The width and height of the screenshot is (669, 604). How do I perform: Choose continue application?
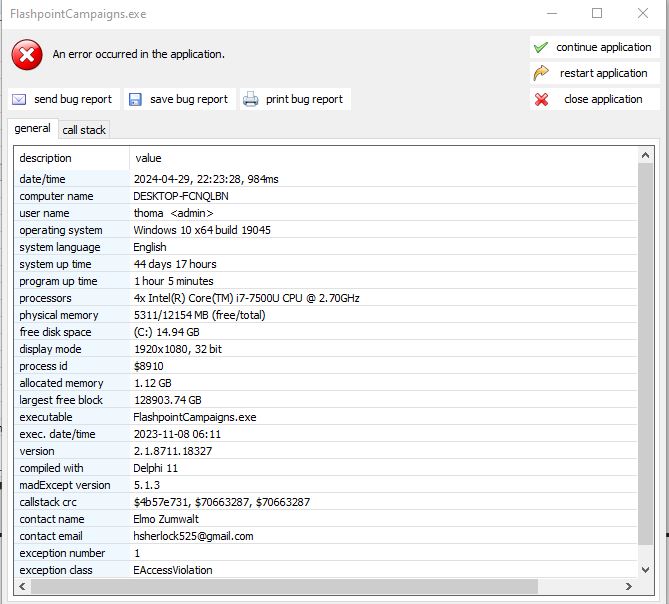tap(595, 47)
